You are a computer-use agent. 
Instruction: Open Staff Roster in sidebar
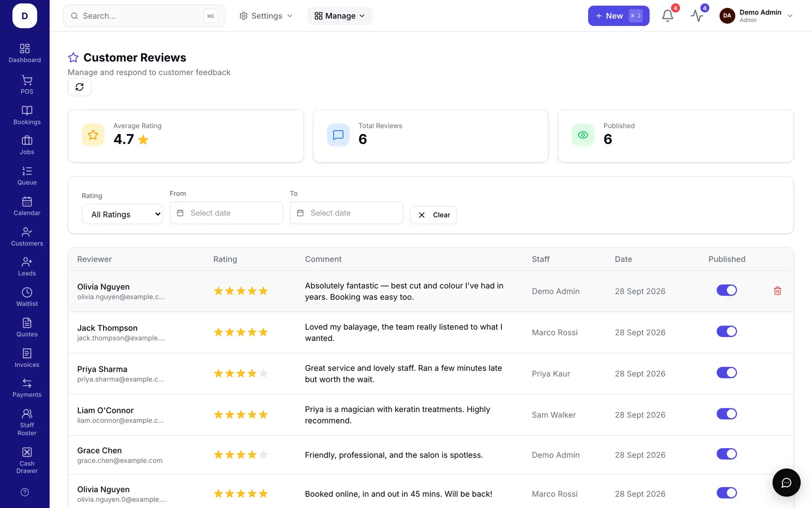point(27,422)
